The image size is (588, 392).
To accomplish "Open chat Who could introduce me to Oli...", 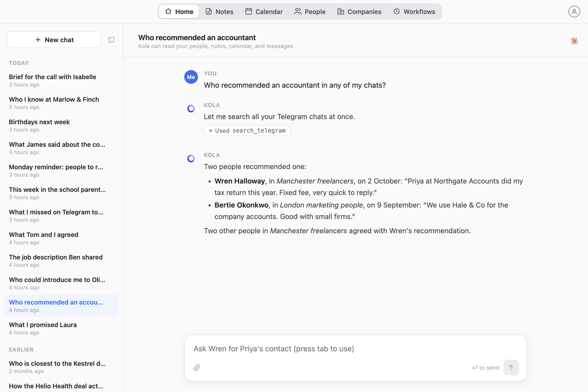I will tap(61, 284).
